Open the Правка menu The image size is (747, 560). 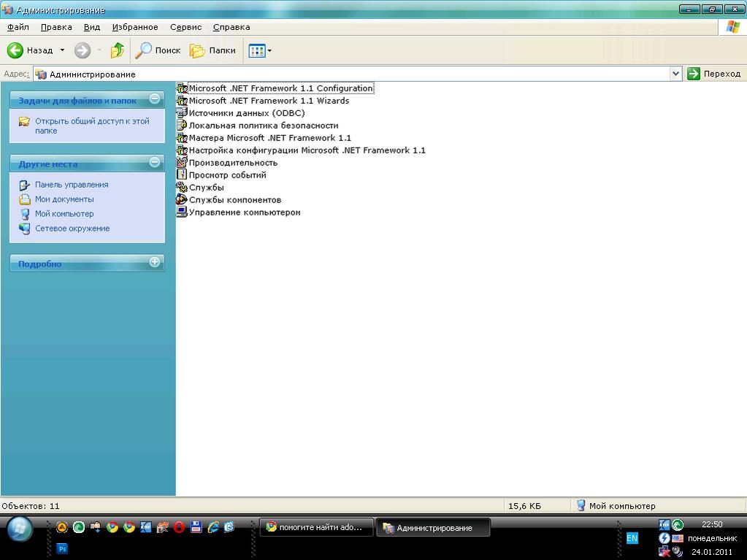(56, 27)
